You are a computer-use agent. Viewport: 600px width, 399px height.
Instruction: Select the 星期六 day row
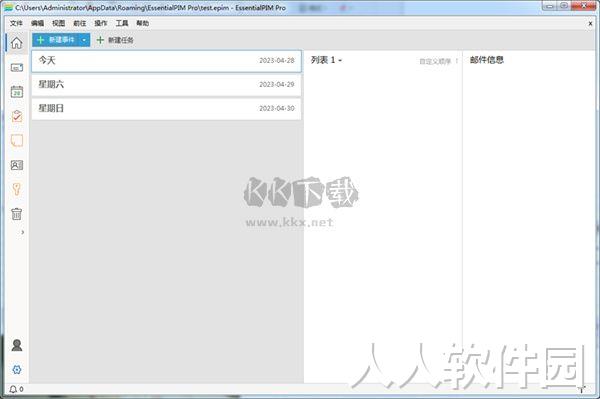click(166, 85)
